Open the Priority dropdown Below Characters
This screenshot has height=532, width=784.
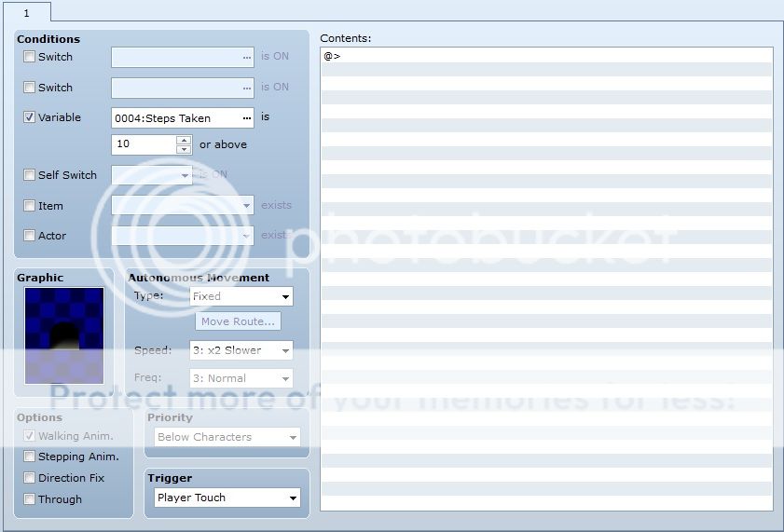click(x=227, y=437)
